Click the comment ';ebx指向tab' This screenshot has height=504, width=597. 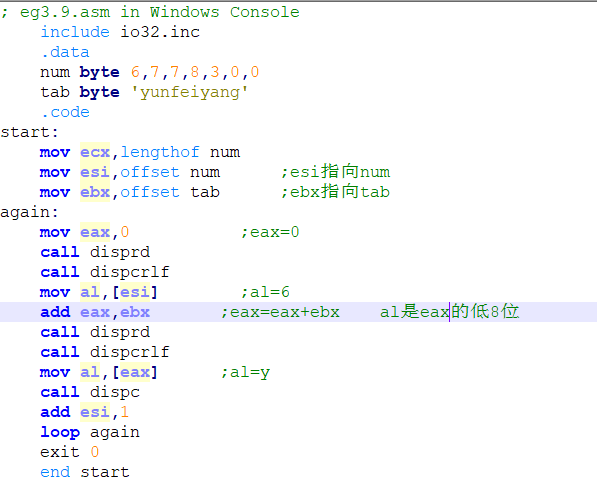[x=335, y=192]
